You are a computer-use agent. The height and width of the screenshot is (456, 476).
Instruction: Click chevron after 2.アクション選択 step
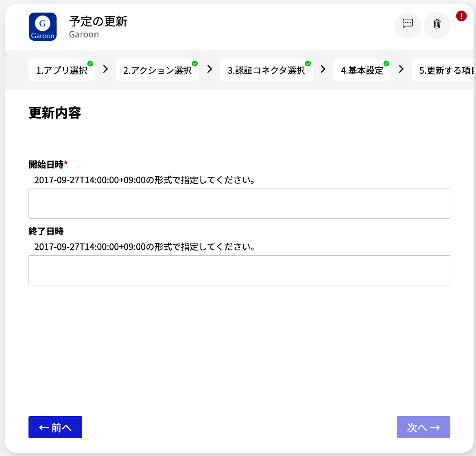(x=210, y=69)
